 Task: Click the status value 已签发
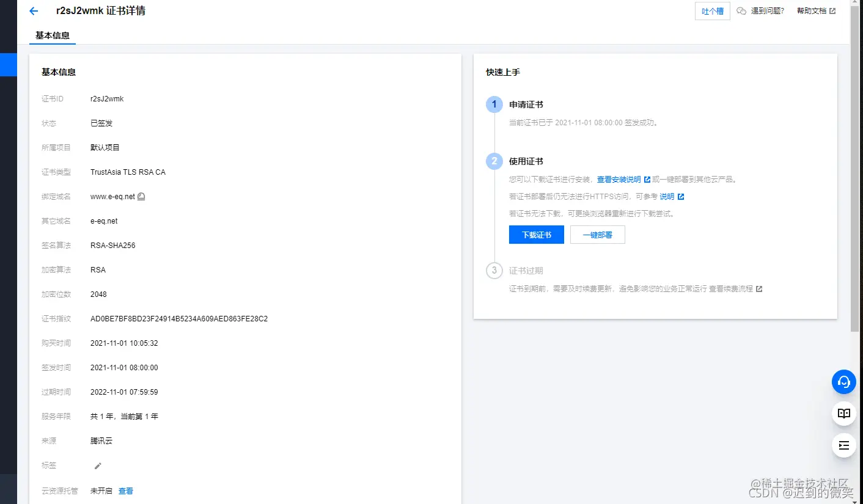tap(101, 123)
